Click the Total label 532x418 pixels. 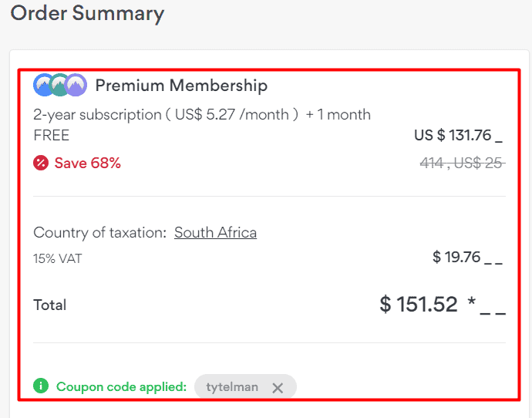point(50,305)
